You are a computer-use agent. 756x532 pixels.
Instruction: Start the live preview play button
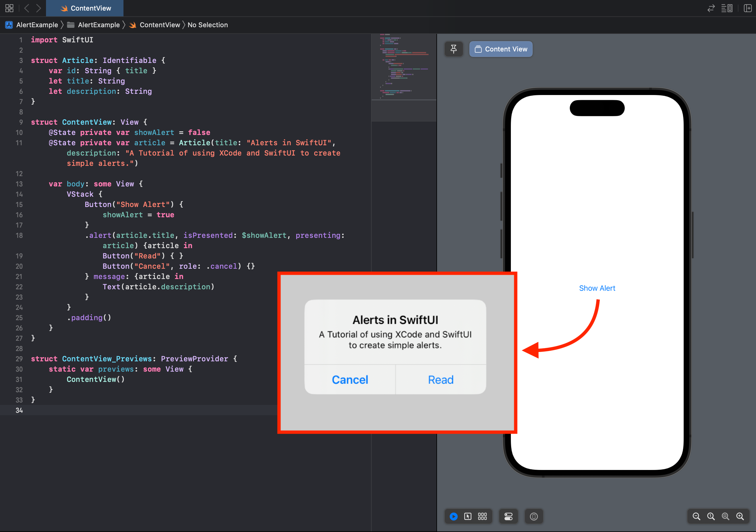click(453, 516)
